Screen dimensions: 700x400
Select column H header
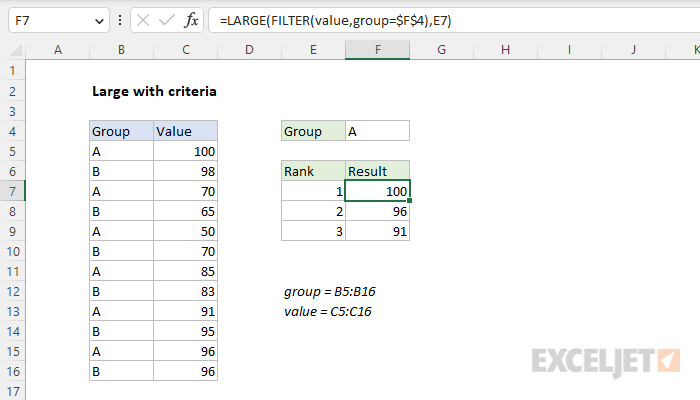click(x=505, y=50)
